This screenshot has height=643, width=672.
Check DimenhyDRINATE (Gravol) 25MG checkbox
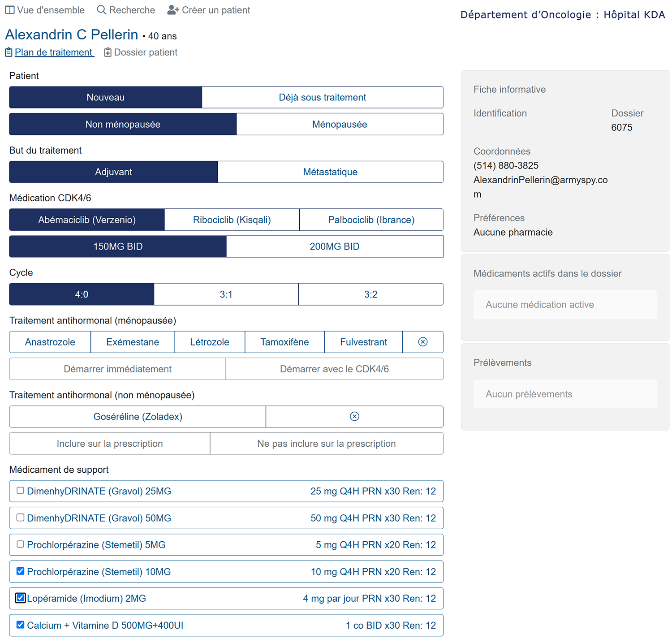pos(21,491)
